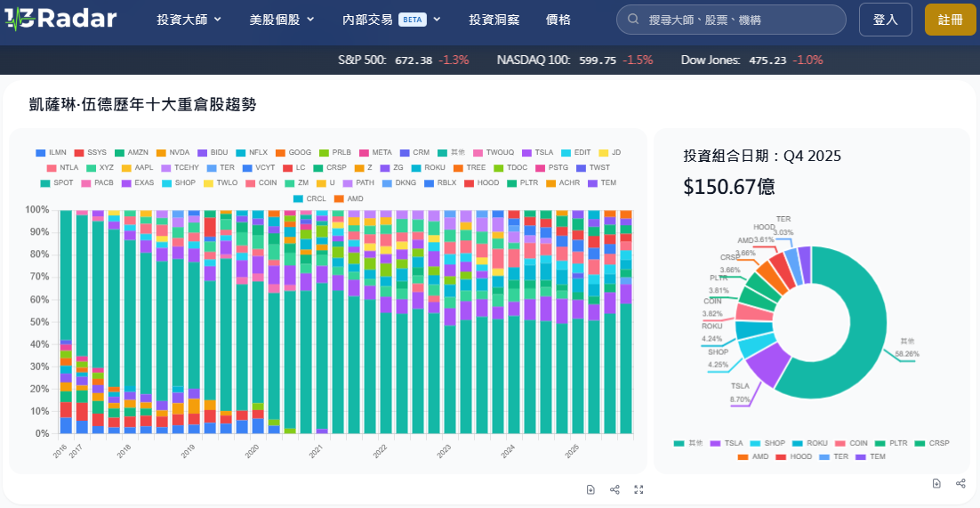Expand the 投資大師 dropdown menu
This screenshot has height=508, width=980.
[x=189, y=20]
